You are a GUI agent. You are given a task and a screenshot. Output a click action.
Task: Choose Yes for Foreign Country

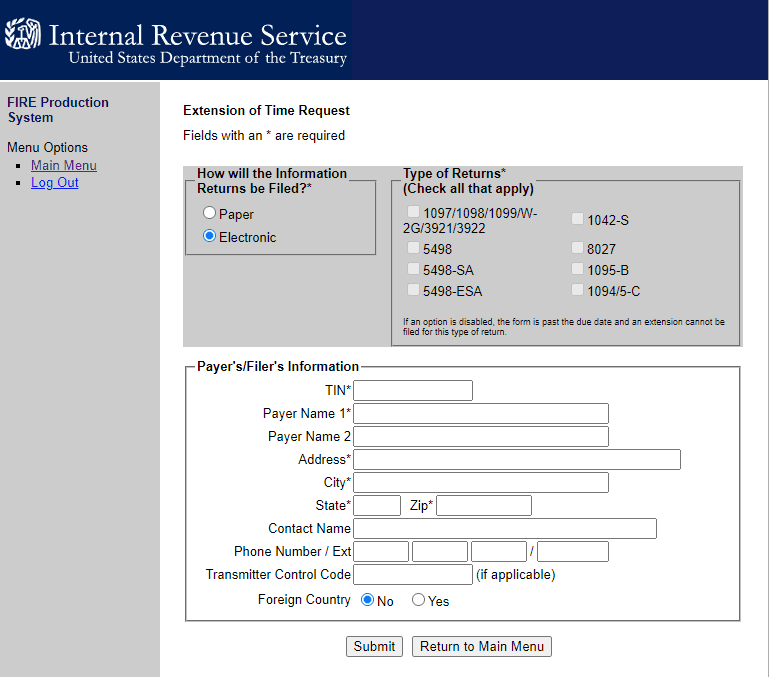tap(419, 600)
